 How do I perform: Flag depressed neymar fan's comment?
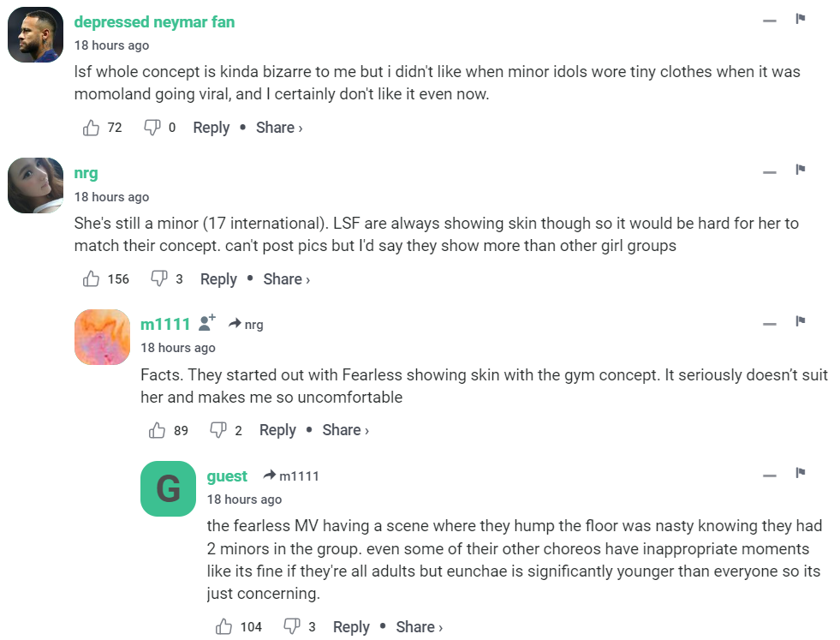(x=801, y=19)
